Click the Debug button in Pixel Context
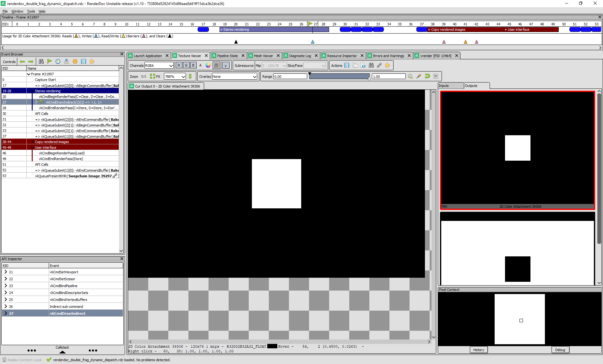Image resolution: width=603 pixels, height=364 pixels. pyautogui.click(x=560, y=350)
